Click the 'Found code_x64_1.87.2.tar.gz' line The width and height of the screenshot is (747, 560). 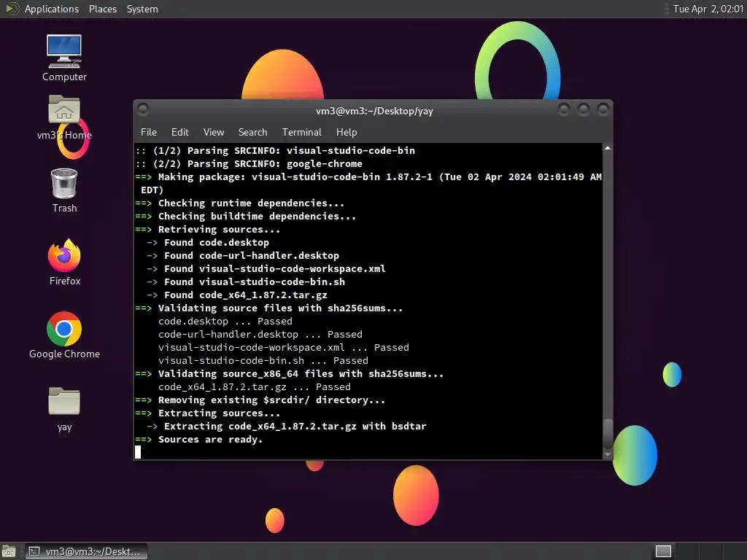237,295
